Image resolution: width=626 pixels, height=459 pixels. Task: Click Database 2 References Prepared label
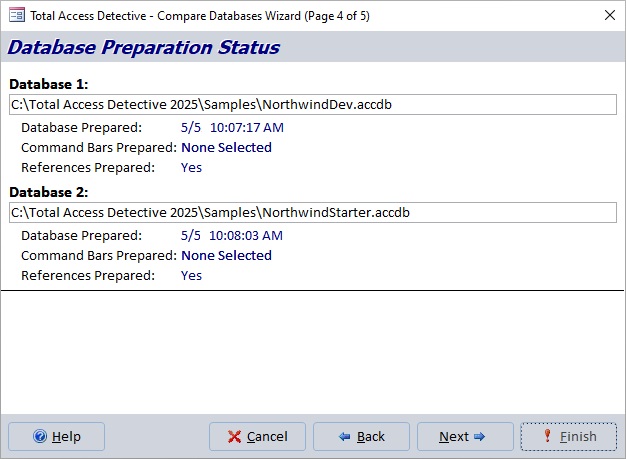(x=88, y=275)
